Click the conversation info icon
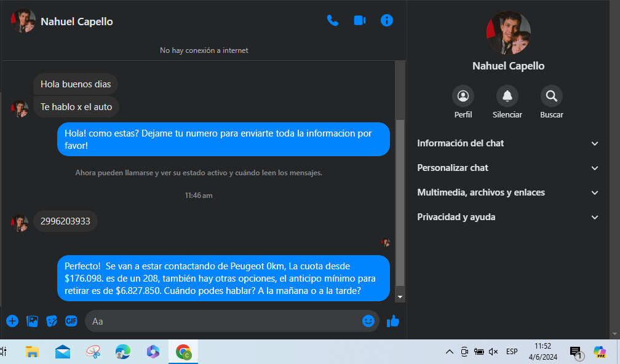 click(x=387, y=20)
